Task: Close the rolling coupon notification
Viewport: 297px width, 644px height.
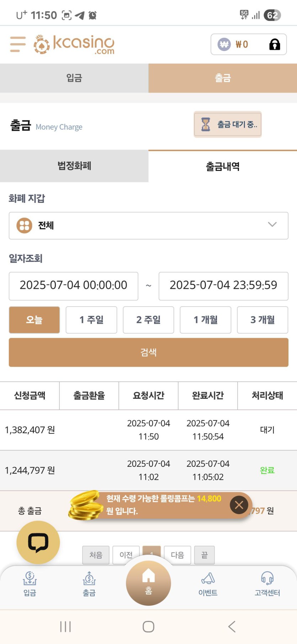Action: point(239,504)
